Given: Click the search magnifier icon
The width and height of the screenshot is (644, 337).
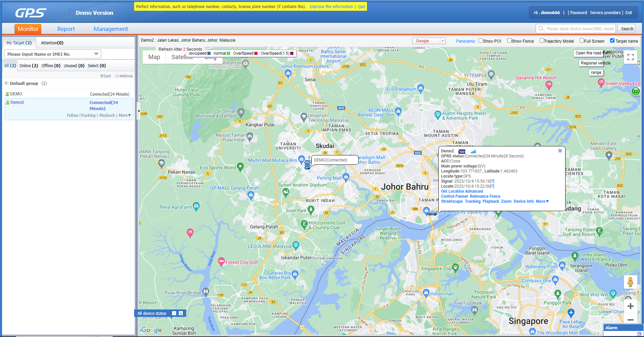Looking at the screenshot, I should pyautogui.click(x=541, y=29).
